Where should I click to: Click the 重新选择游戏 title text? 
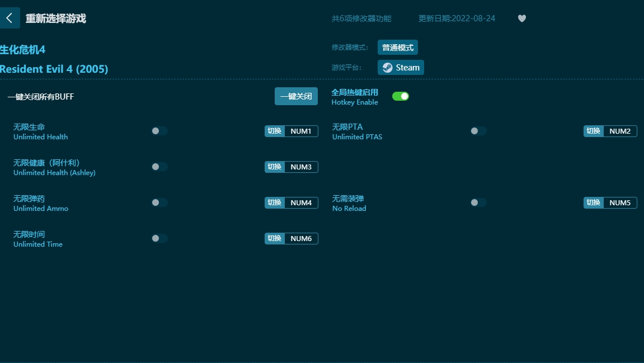point(56,18)
